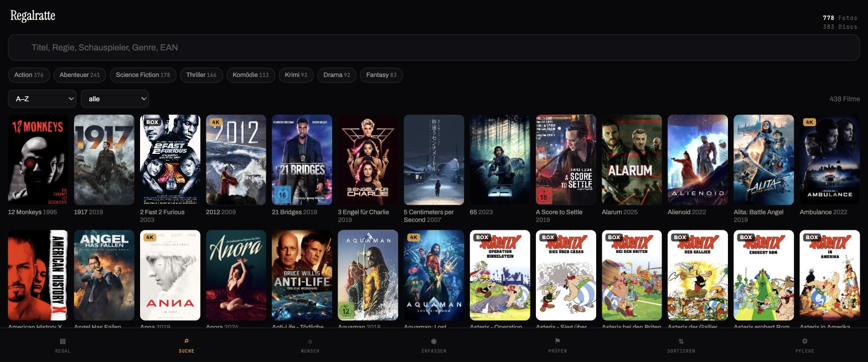Click the BOX badge on 2 Fast 2 Furious

(152, 122)
